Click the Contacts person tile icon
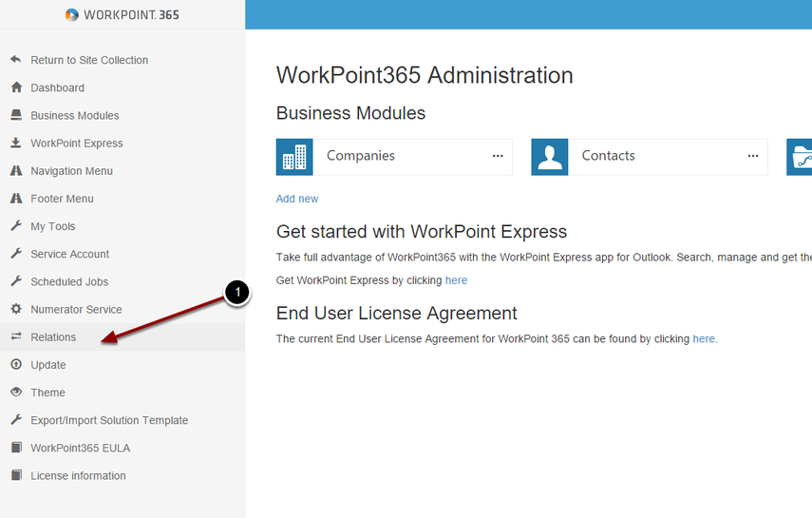The image size is (812, 518). click(550, 157)
